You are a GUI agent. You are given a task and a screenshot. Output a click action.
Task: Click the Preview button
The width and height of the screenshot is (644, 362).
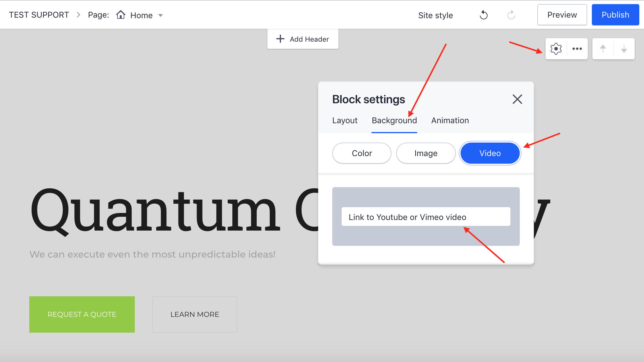tap(562, 15)
